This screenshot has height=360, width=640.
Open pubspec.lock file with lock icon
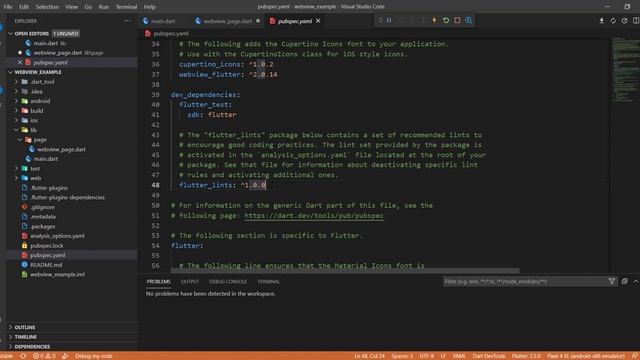click(47, 246)
